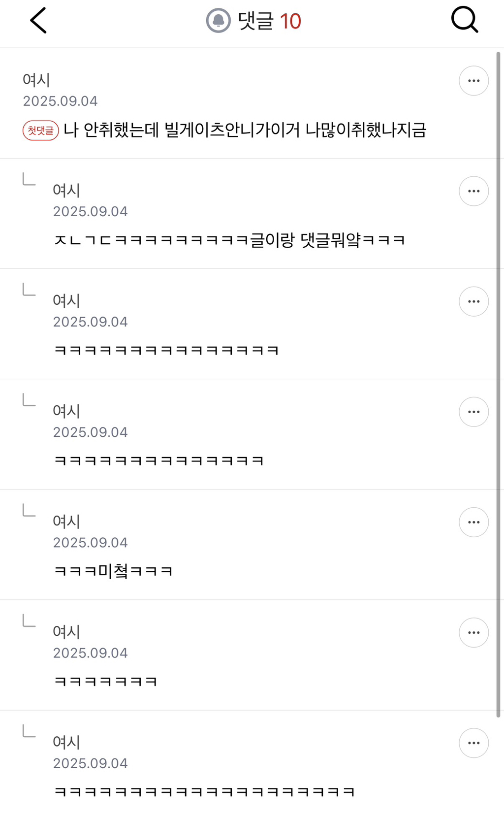Tap username 여시 on the last reply

(66, 742)
